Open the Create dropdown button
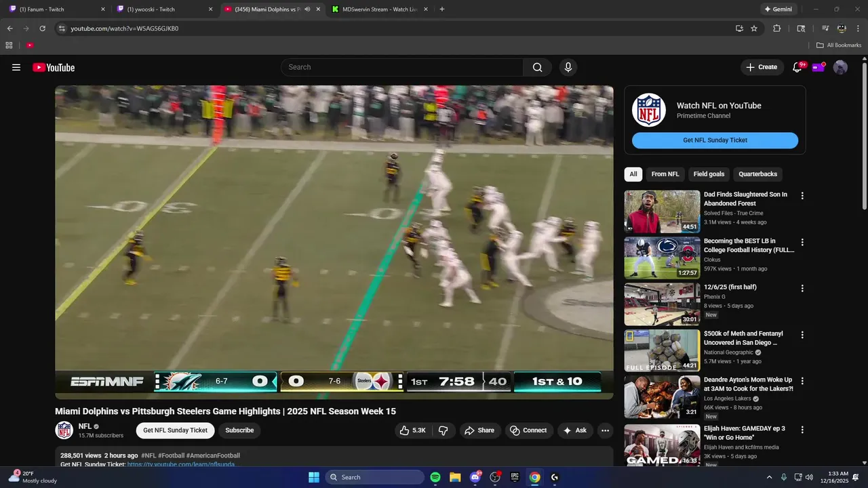The image size is (868, 488). pos(762,67)
